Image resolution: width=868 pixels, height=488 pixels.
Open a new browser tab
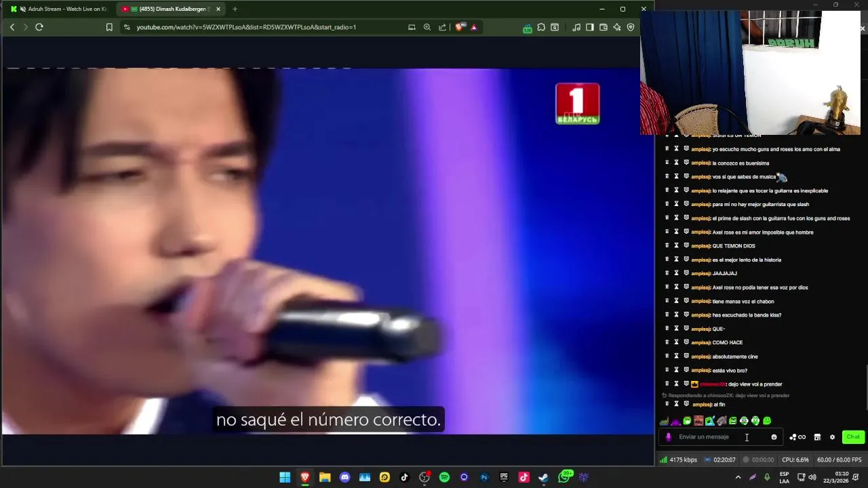point(235,9)
